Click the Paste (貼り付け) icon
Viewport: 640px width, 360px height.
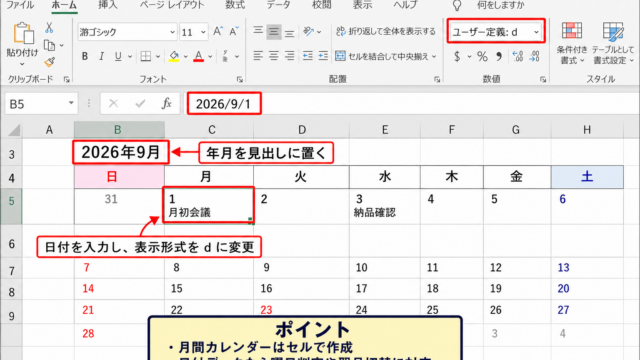pyautogui.click(x=23, y=33)
